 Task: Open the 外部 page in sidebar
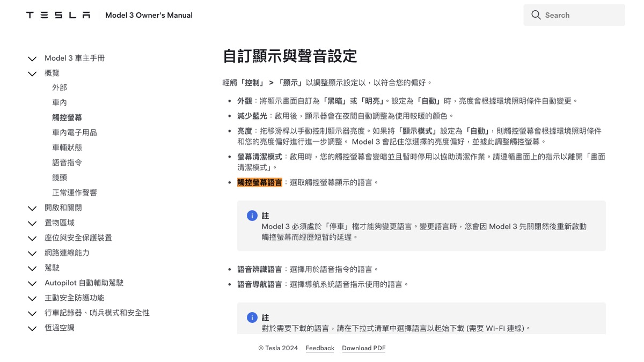click(x=60, y=87)
